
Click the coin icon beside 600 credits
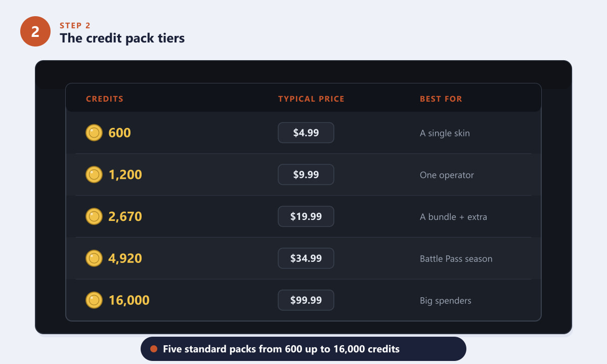click(x=94, y=133)
